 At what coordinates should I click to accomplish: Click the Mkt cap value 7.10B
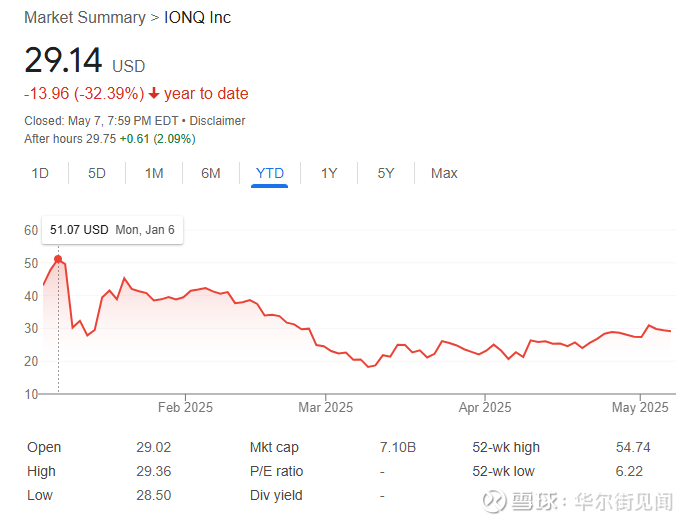398,447
